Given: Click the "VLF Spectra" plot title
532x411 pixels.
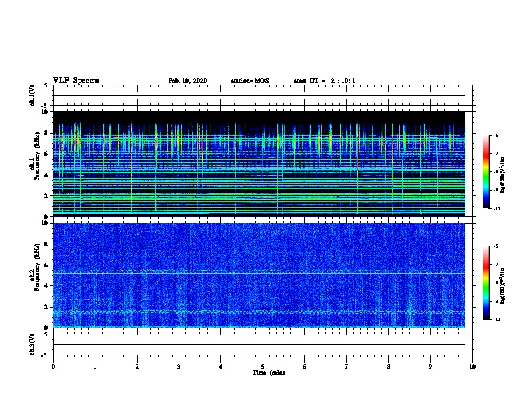Looking at the screenshot, I should pyautogui.click(x=76, y=81).
